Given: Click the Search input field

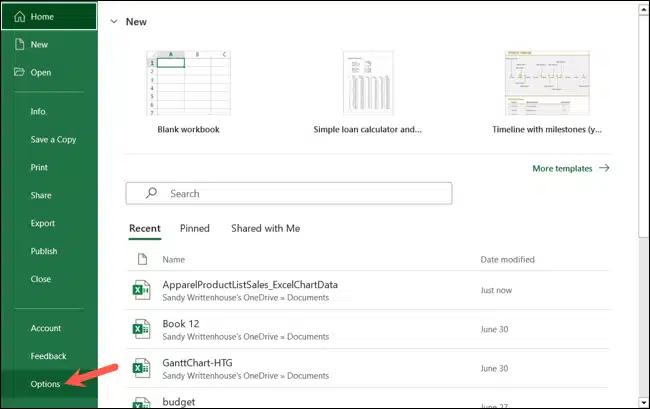Looking at the screenshot, I should pyautogui.click(x=289, y=193).
